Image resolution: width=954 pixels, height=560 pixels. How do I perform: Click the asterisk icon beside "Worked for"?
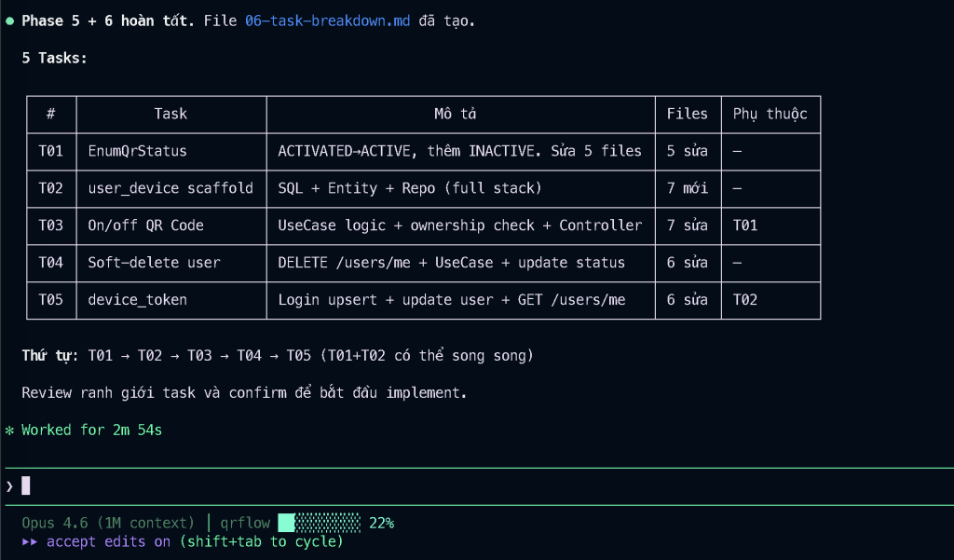[9, 430]
